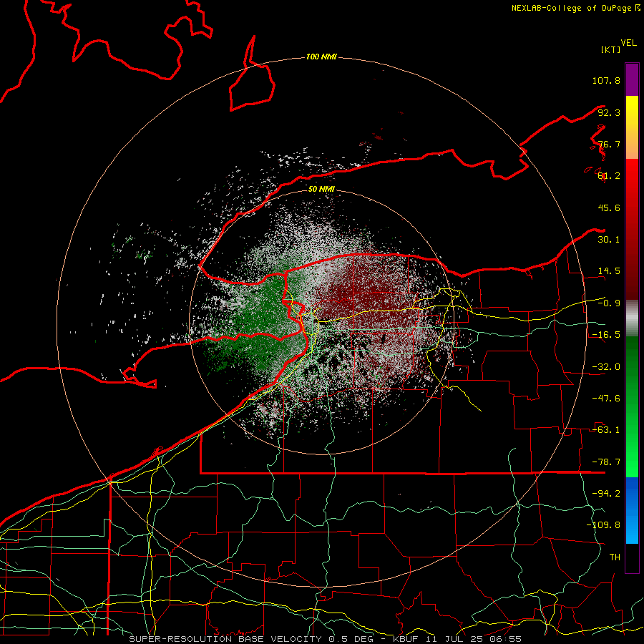The width and height of the screenshot is (644, 644).
Task: Click the 92.3 velocity scale value
Action: tap(609, 112)
